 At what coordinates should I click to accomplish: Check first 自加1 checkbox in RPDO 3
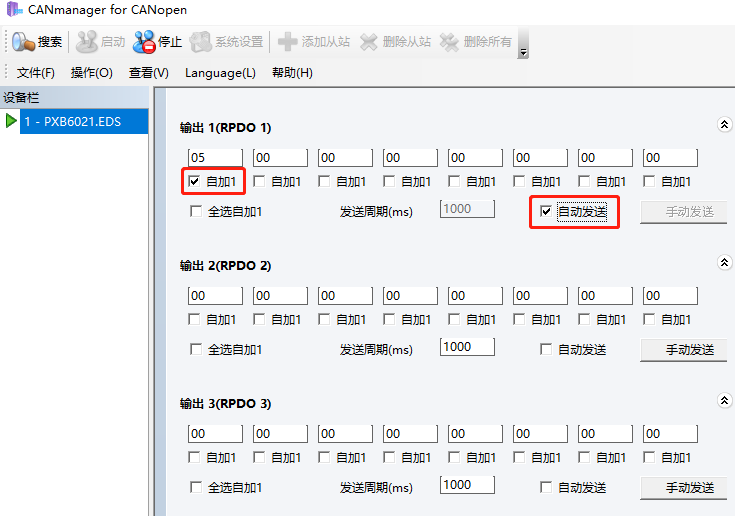[194, 457]
